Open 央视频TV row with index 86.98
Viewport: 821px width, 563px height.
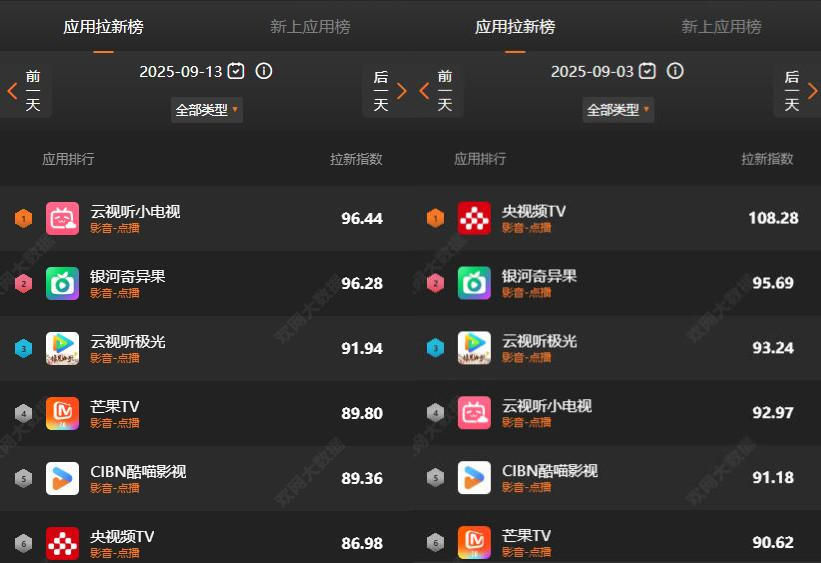coord(205,543)
